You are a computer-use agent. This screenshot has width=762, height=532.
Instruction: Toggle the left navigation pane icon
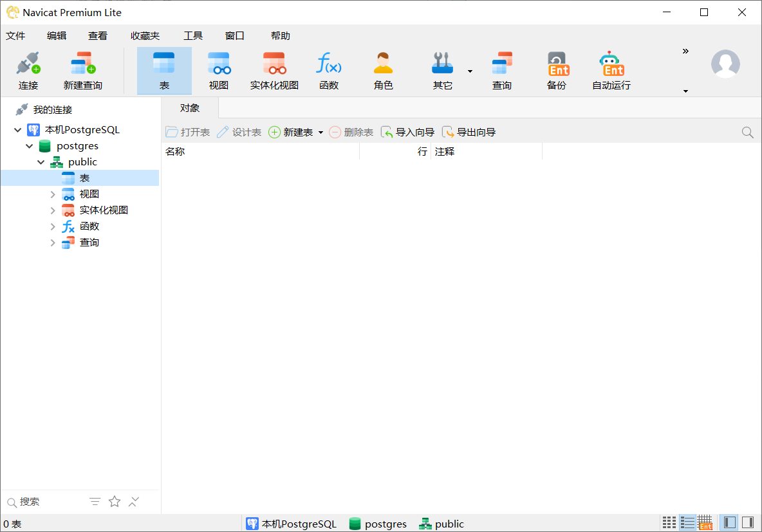click(729, 523)
